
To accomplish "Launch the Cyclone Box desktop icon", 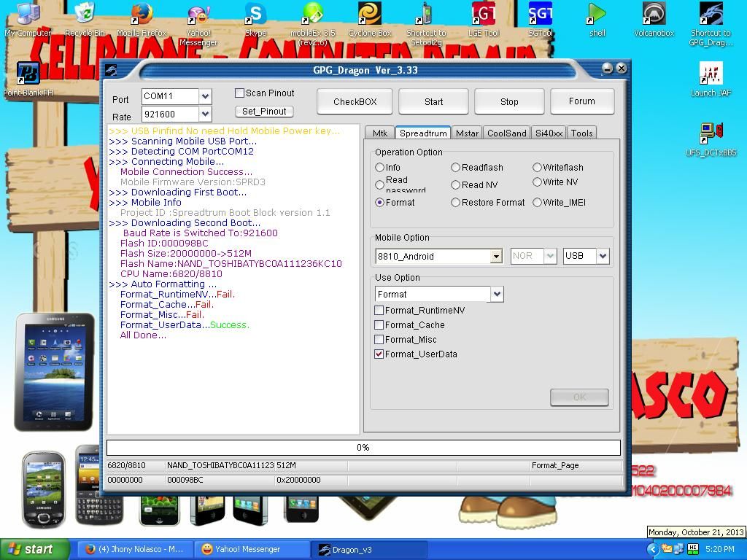I will [369, 15].
